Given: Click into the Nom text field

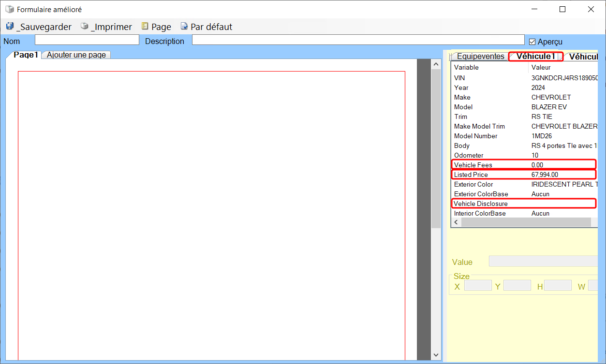Looking at the screenshot, I should 87,40.
